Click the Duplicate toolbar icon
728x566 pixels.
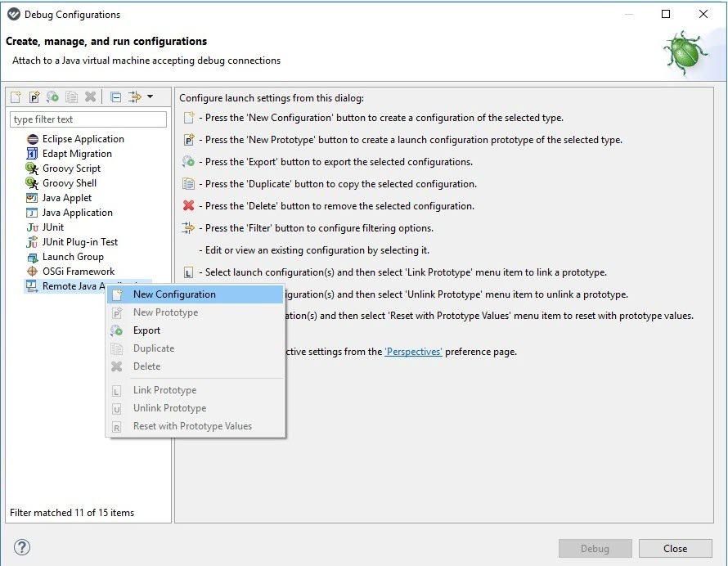[x=71, y=97]
